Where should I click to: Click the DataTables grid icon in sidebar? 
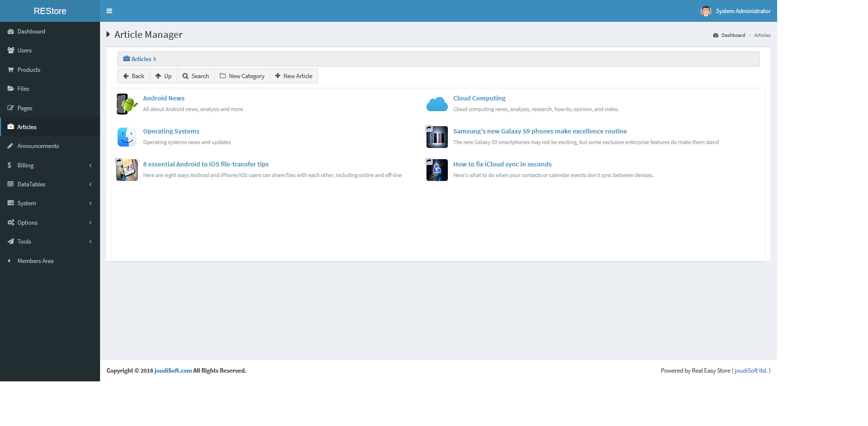pyautogui.click(x=11, y=184)
